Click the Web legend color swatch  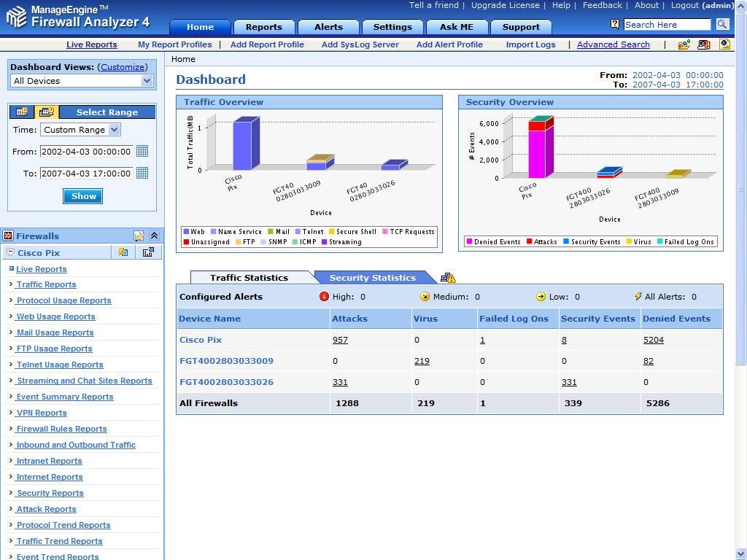pos(186,231)
